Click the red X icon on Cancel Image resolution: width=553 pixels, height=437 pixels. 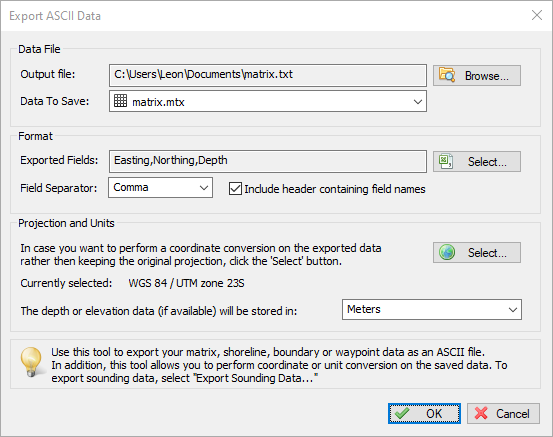point(481,413)
